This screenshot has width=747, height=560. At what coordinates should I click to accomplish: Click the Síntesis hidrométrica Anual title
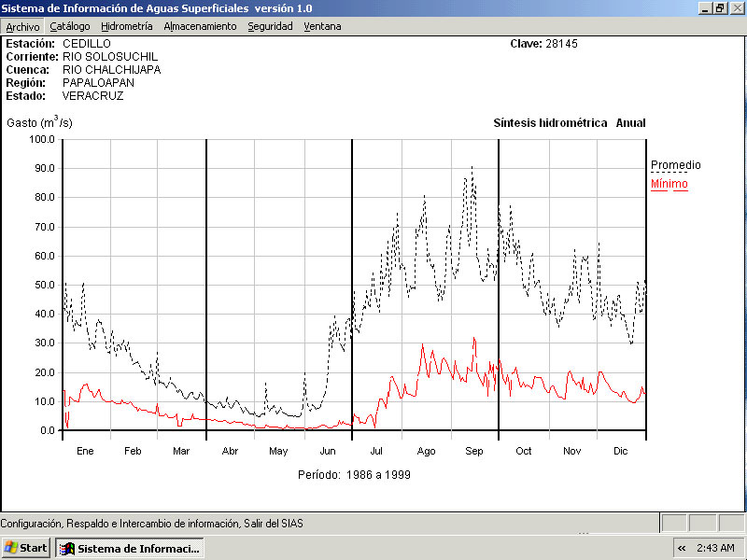[x=569, y=123]
